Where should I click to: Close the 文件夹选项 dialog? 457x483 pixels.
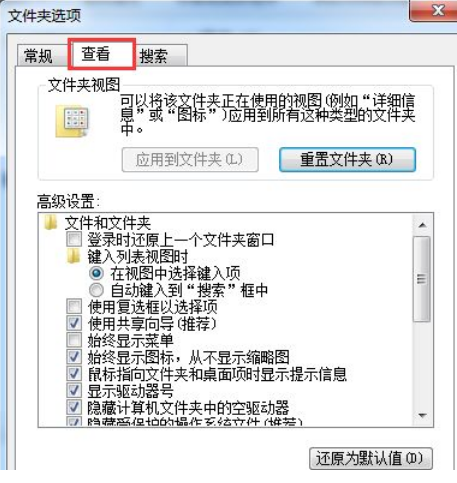pyautogui.click(x=434, y=10)
